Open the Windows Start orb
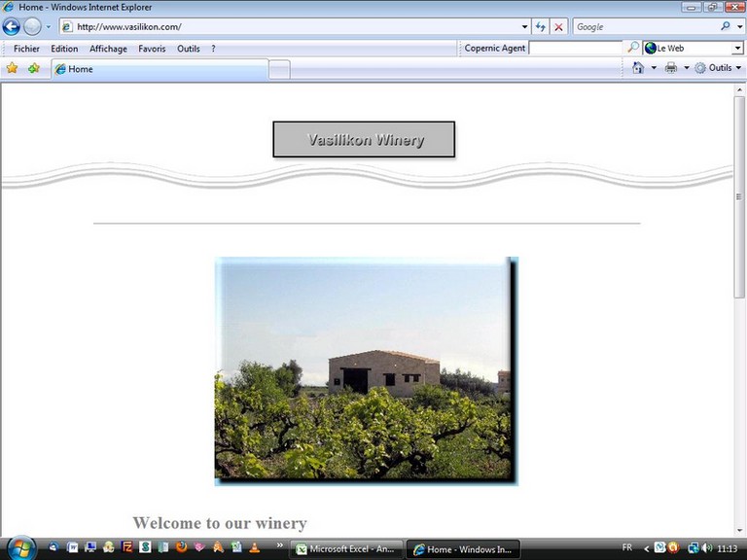This screenshot has width=747, height=560. 20,548
